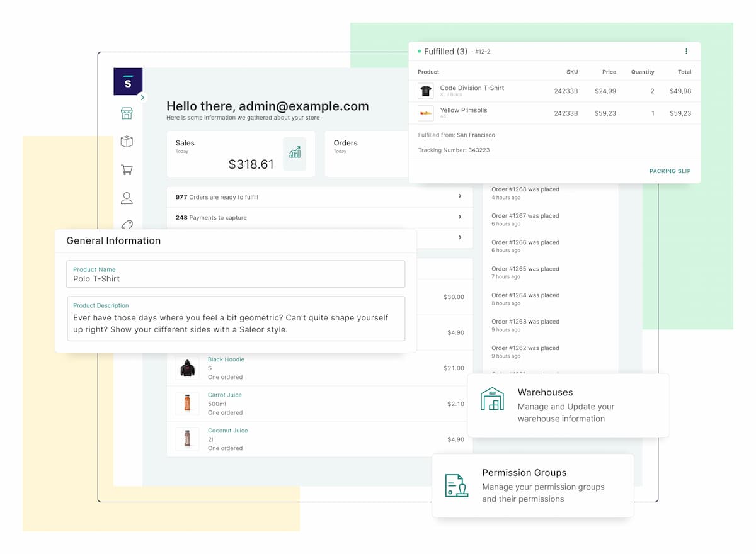
Task: Open the Storefront home section in sidebar
Action: 127,113
